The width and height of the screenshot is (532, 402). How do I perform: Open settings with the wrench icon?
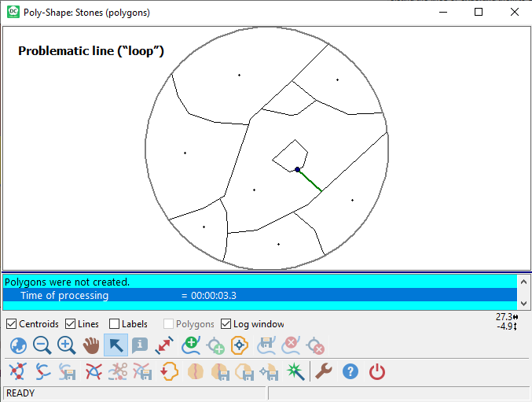324,371
